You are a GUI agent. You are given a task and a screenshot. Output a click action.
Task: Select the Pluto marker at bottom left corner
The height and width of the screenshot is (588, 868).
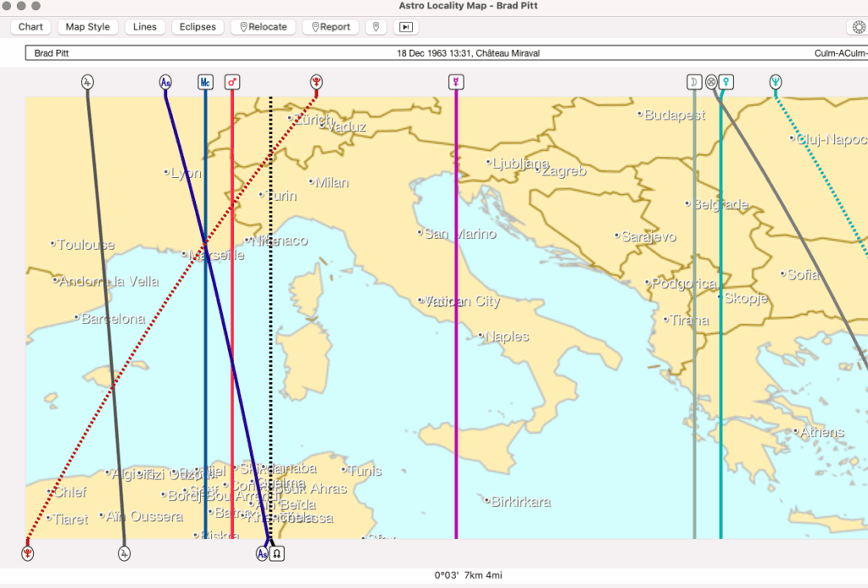pos(27,553)
